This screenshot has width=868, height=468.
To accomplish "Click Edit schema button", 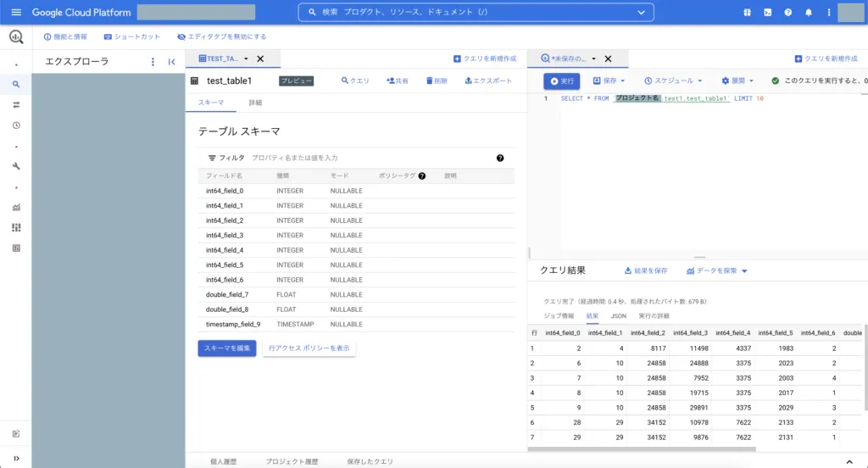I will (227, 348).
